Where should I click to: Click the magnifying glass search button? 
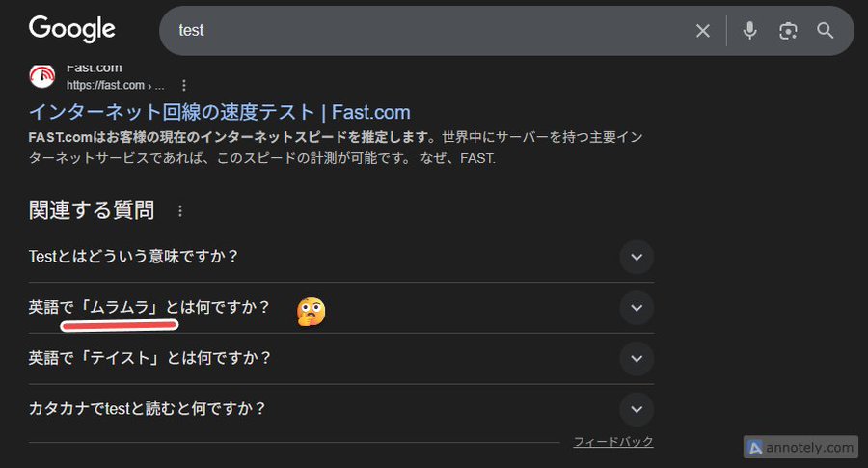coord(826,31)
